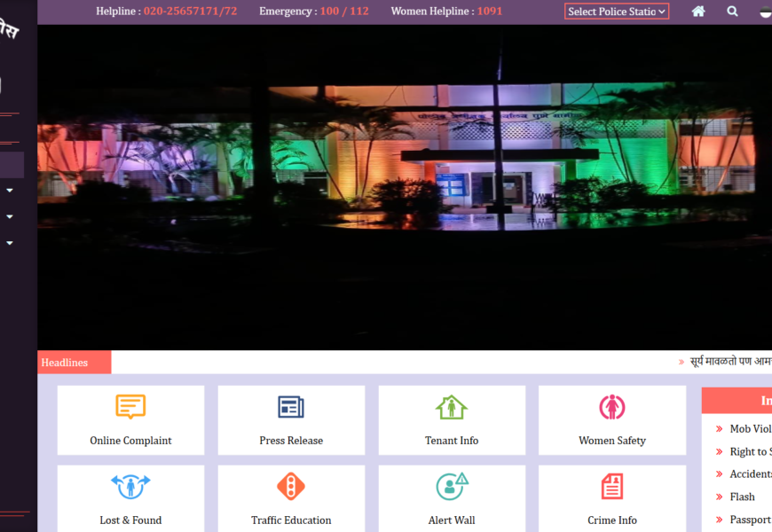The width and height of the screenshot is (772, 532).
Task: Open search with magnifier icon
Action: [732, 12]
